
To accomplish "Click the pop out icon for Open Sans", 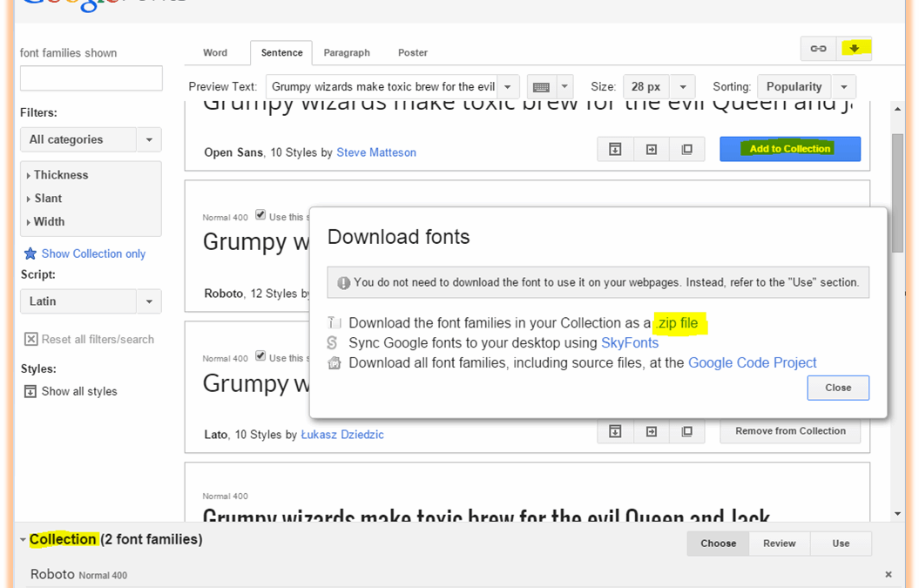I will point(687,150).
